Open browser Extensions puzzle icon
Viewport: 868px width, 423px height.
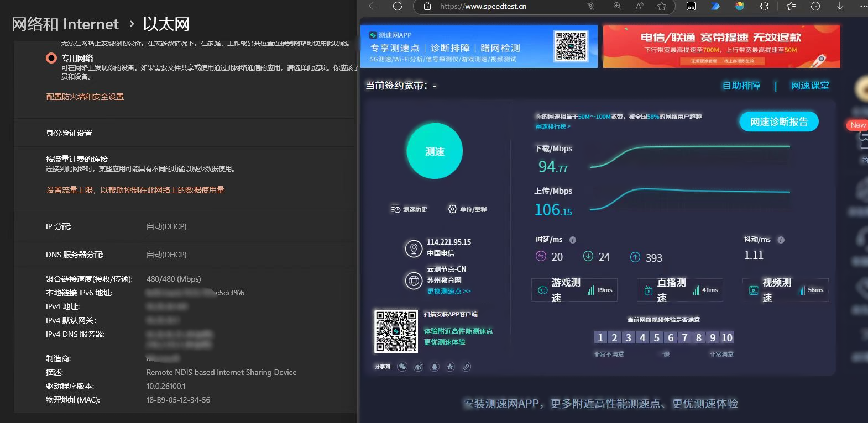coord(764,6)
